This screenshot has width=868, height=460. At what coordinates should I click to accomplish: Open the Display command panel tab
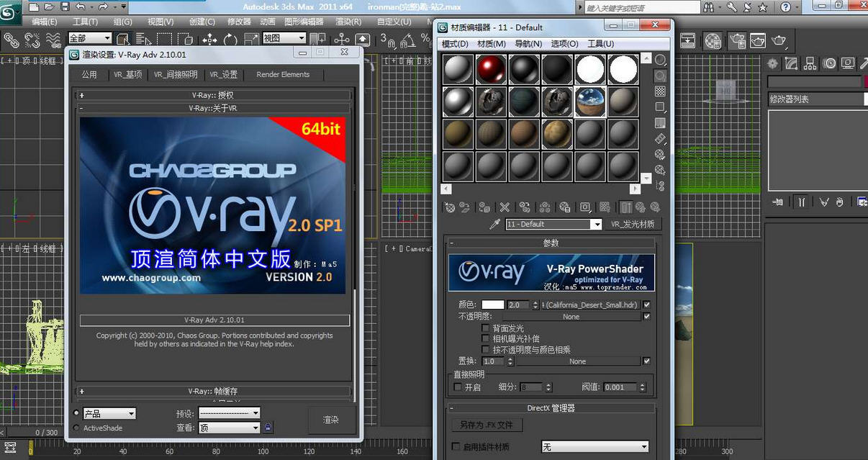coord(848,63)
